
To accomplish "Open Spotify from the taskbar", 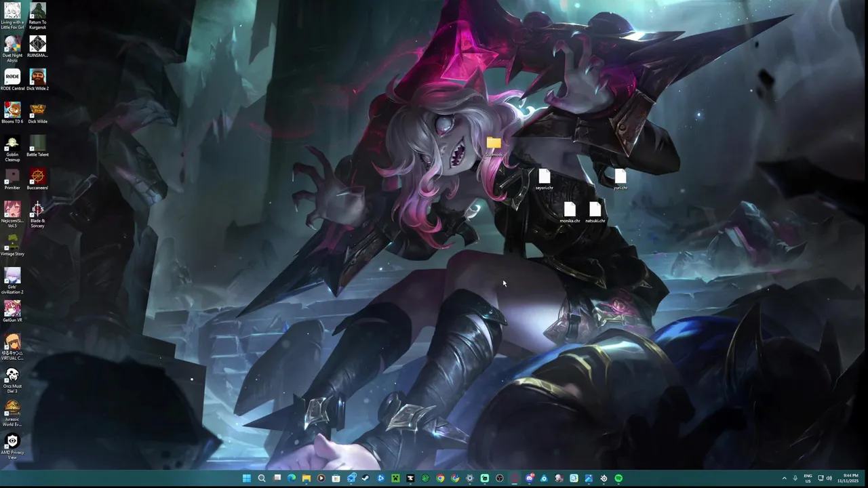I will coord(618,478).
